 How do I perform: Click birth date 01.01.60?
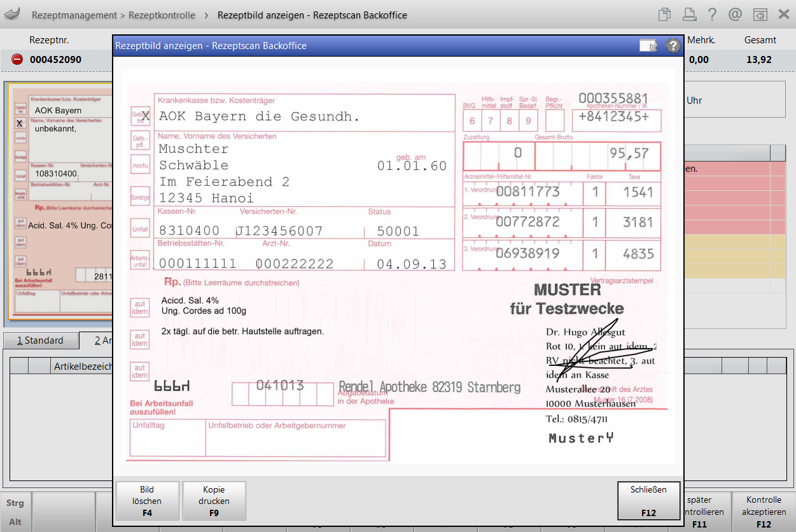[412, 166]
